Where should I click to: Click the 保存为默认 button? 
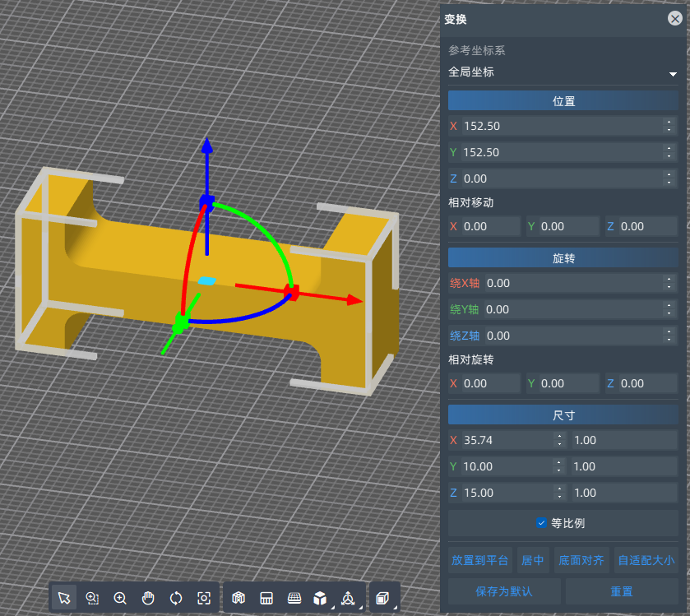504,591
